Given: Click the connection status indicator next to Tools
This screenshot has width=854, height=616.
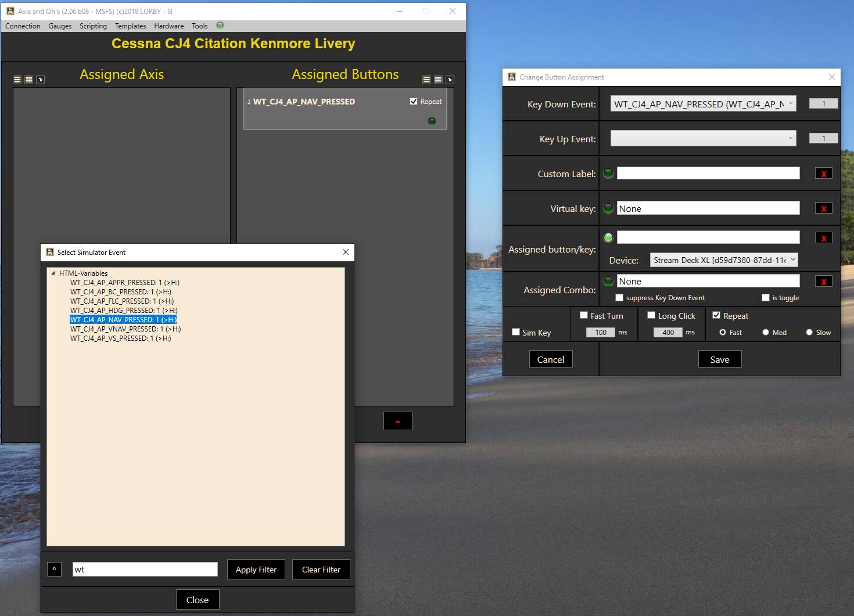Looking at the screenshot, I should coord(220,25).
